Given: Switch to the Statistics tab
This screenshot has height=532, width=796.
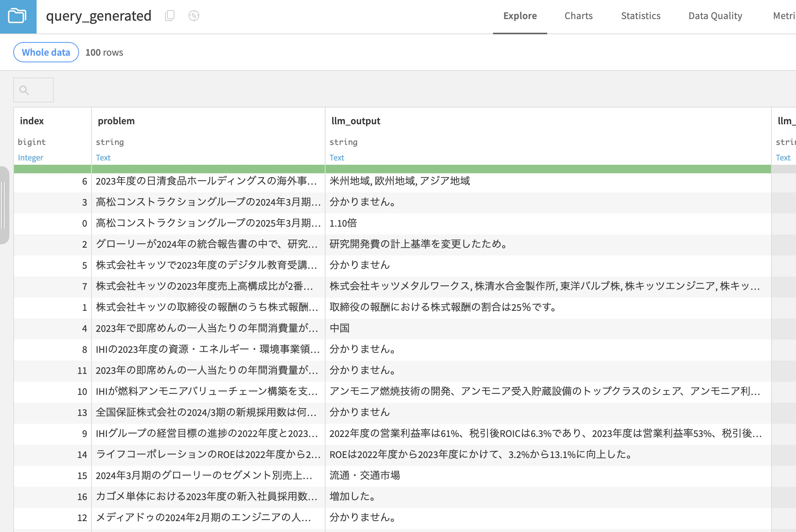Looking at the screenshot, I should pyautogui.click(x=641, y=16).
